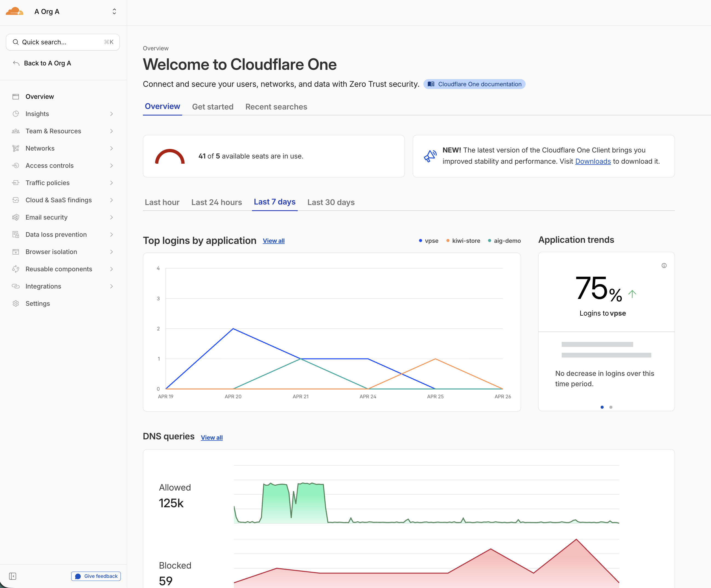This screenshot has height=588, width=711.
Task: Click the Networks sidebar icon
Action: (x=16, y=149)
